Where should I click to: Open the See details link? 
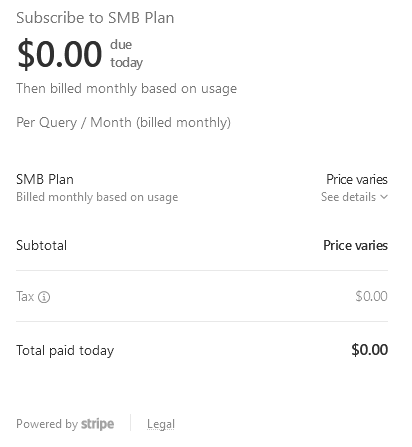(x=348, y=197)
